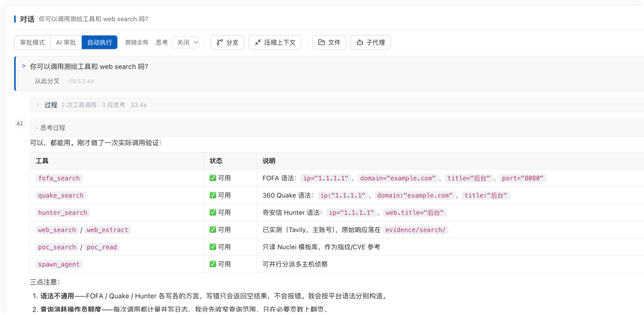The height and width of the screenshot is (315, 644).
Task: Click the evidence/search/ path tag
Action: click(415, 230)
